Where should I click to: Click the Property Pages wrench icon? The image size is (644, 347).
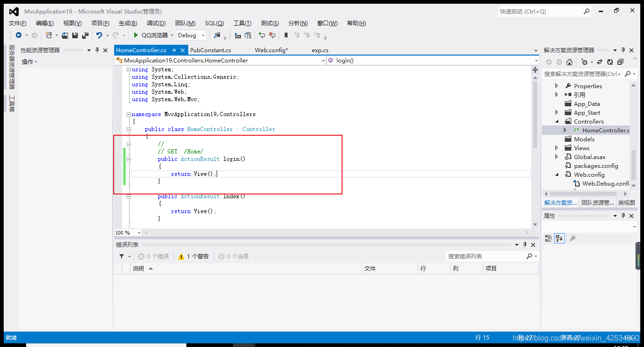573,238
